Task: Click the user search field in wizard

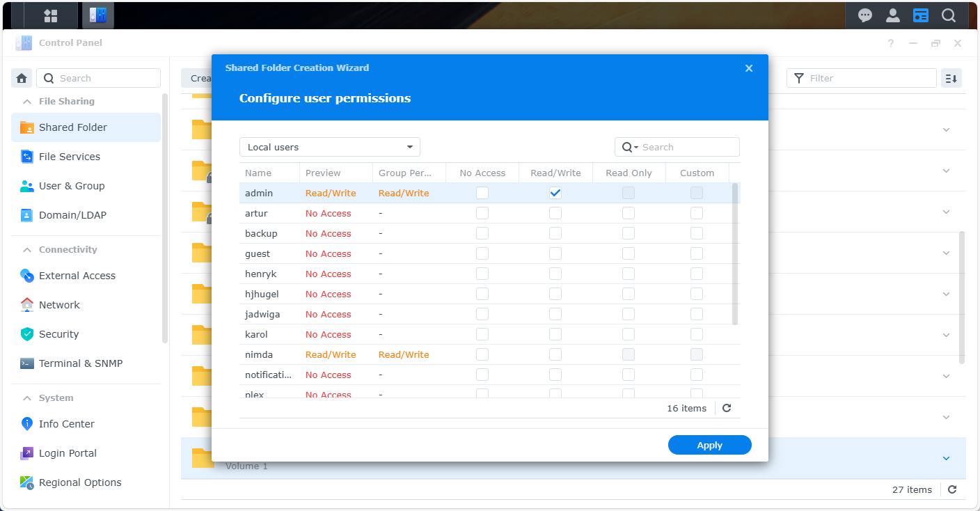Action: 688,147
